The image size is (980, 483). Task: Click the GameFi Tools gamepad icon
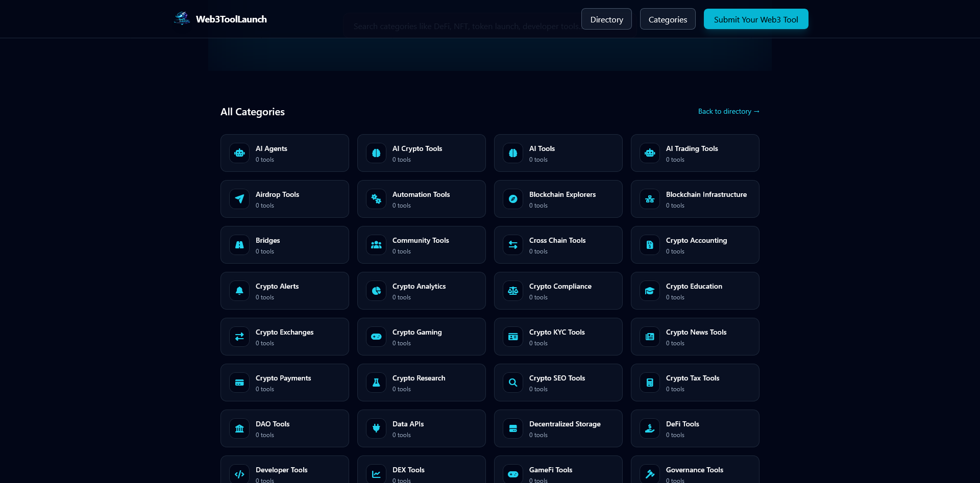click(x=513, y=474)
